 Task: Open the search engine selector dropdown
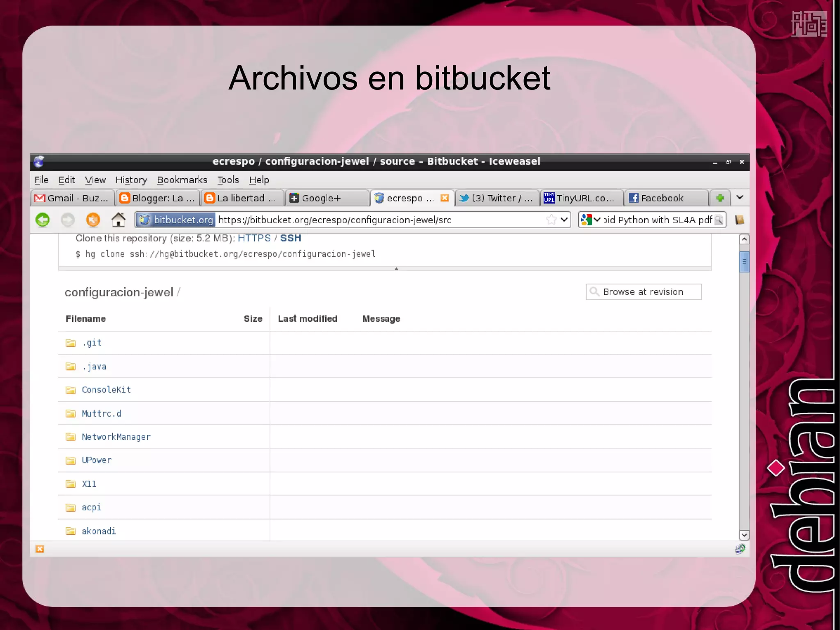click(x=591, y=220)
